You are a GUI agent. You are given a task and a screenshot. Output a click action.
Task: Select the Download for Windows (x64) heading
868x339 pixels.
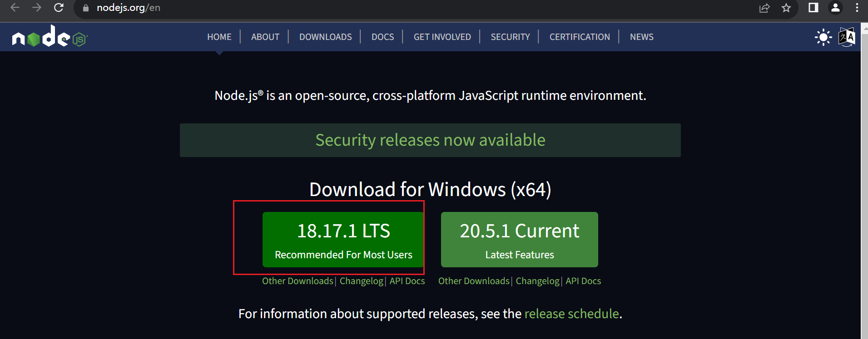coord(430,189)
